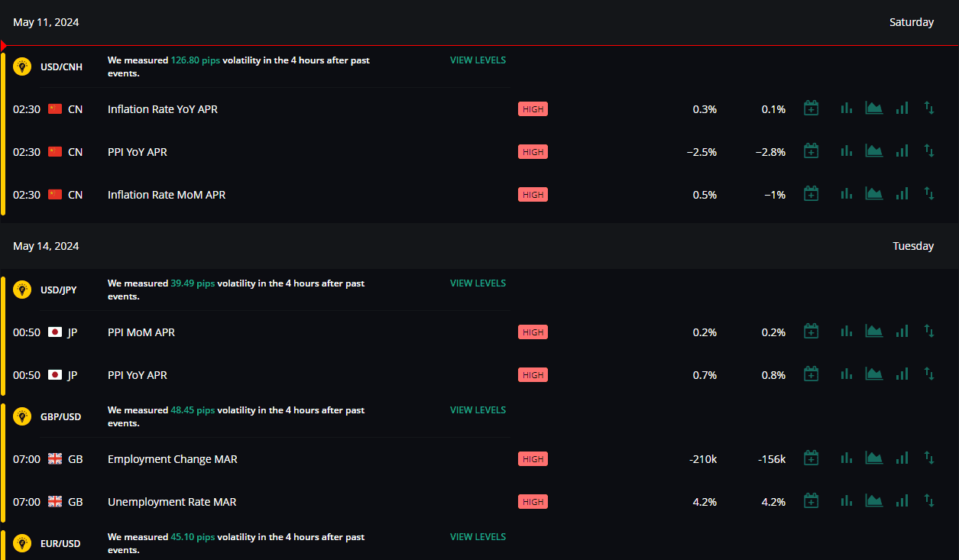Click up-down arrows icon for Employment Change MAR

pyautogui.click(x=929, y=458)
